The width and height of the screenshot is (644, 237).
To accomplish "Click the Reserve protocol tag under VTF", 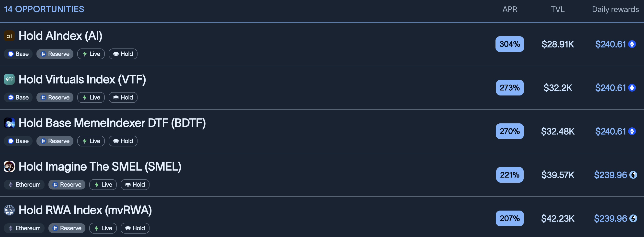I will (55, 97).
